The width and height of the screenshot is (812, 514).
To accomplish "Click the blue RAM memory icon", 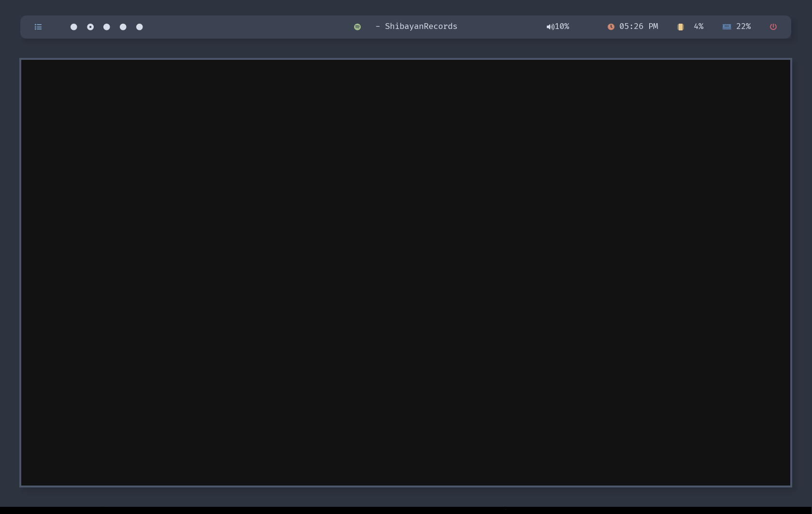I will (727, 27).
